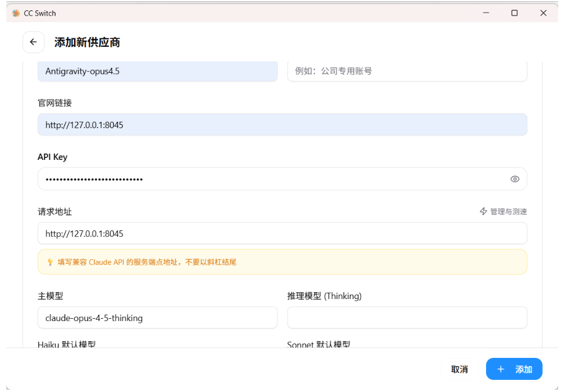Click the 主模型 field containing claude-opus-4-5-thinking
Viewport: 568px width, 392px height.
[x=157, y=318]
